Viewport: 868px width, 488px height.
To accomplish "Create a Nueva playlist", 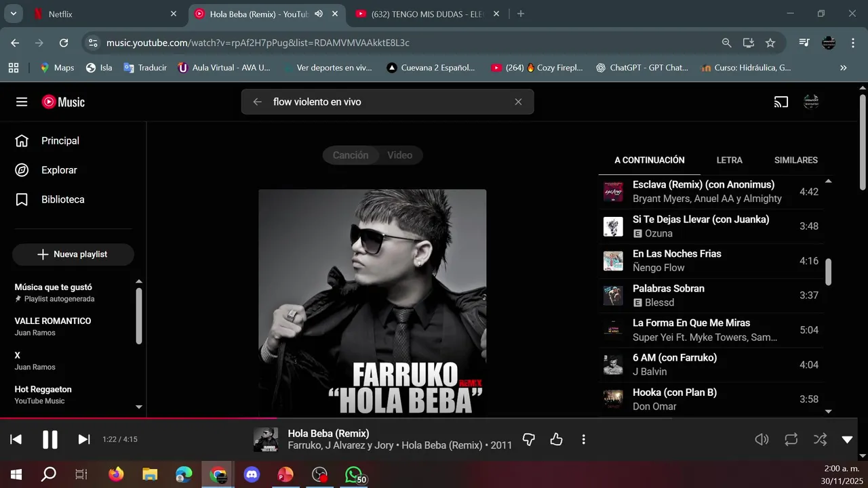I will 73,254.
